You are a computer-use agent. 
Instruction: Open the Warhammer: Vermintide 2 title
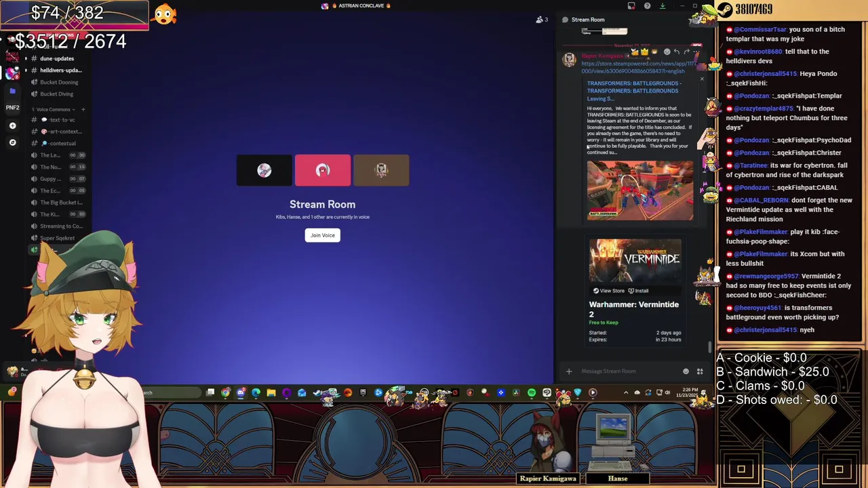633,309
